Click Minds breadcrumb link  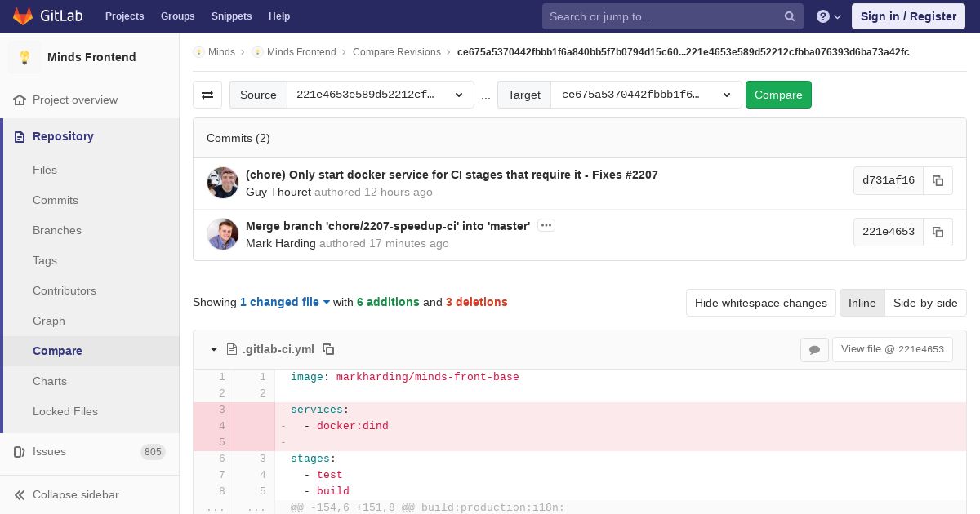pos(221,51)
